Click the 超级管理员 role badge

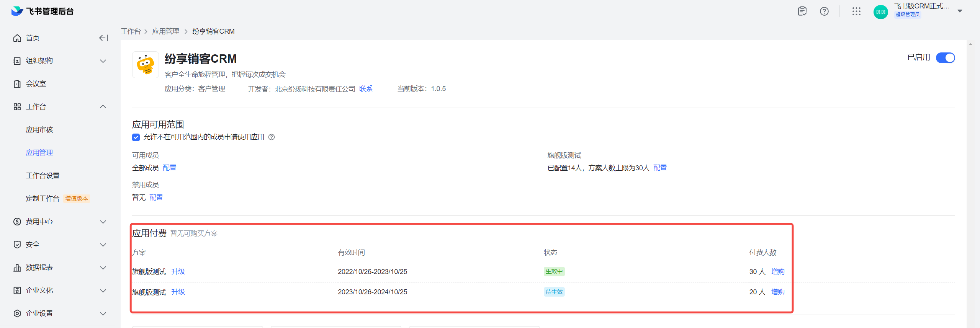pyautogui.click(x=907, y=15)
